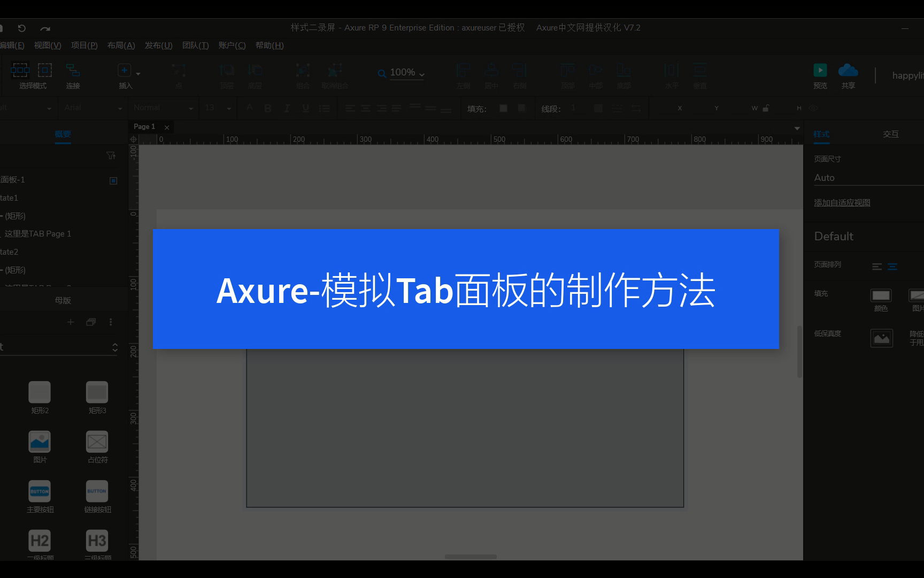This screenshot has width=924, height=578.
Task: Click the green 预览 preview icon
Action: pos(820,70)
